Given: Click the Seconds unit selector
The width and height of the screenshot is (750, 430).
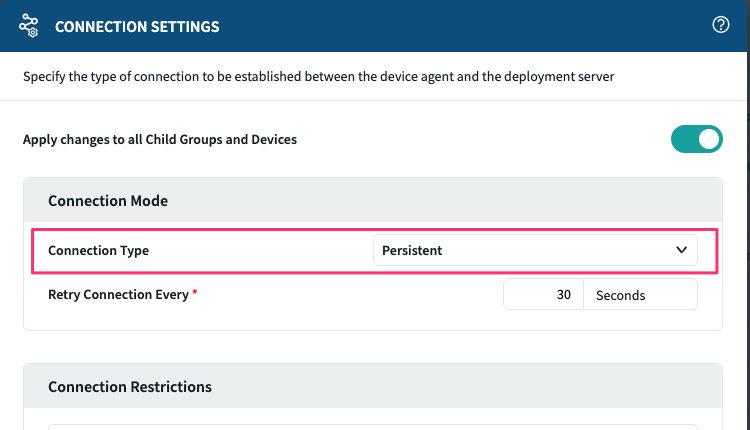Looking at the screenshot, I should tap(640, 295).
